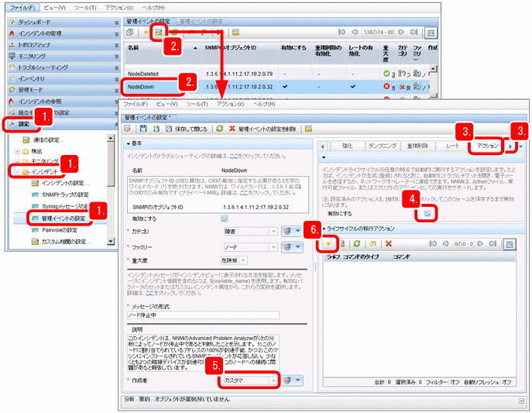Click the lookup icon next to カテゴリ field
Viewport: 532px width, 413px height.
point(291,231)
